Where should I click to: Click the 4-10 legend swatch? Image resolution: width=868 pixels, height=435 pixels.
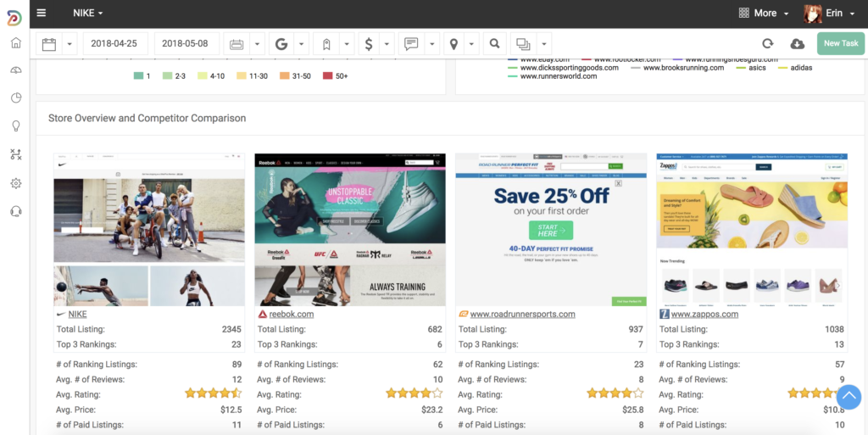(203, 75)
